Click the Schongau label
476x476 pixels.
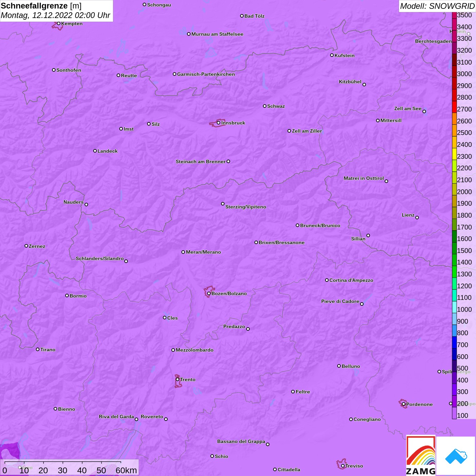pos(159,5)
